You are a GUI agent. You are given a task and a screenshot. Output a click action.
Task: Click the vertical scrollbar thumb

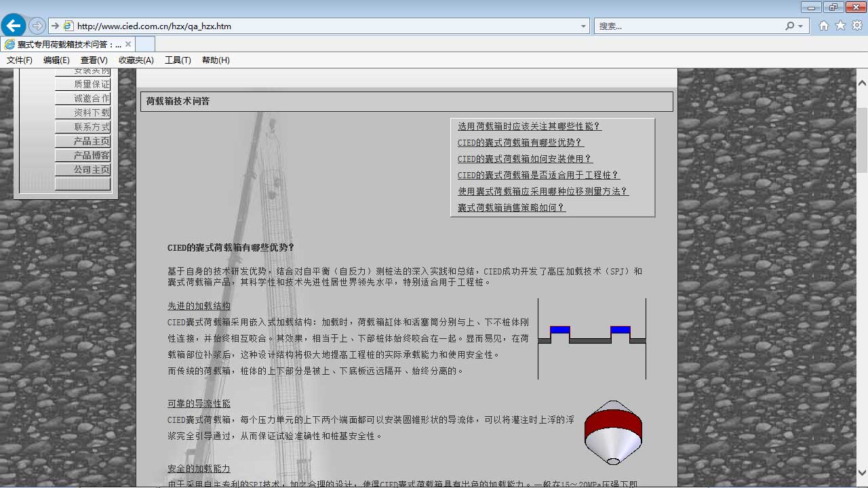[862, 140]
